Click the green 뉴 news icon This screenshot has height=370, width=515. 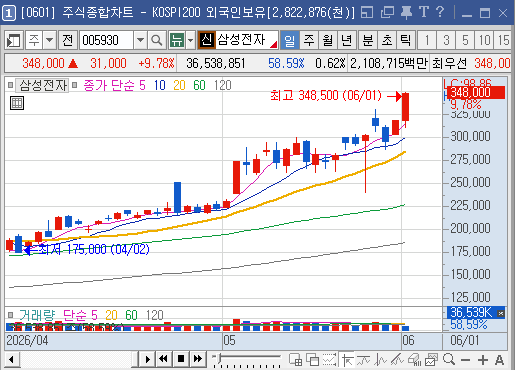pos(176,40)
